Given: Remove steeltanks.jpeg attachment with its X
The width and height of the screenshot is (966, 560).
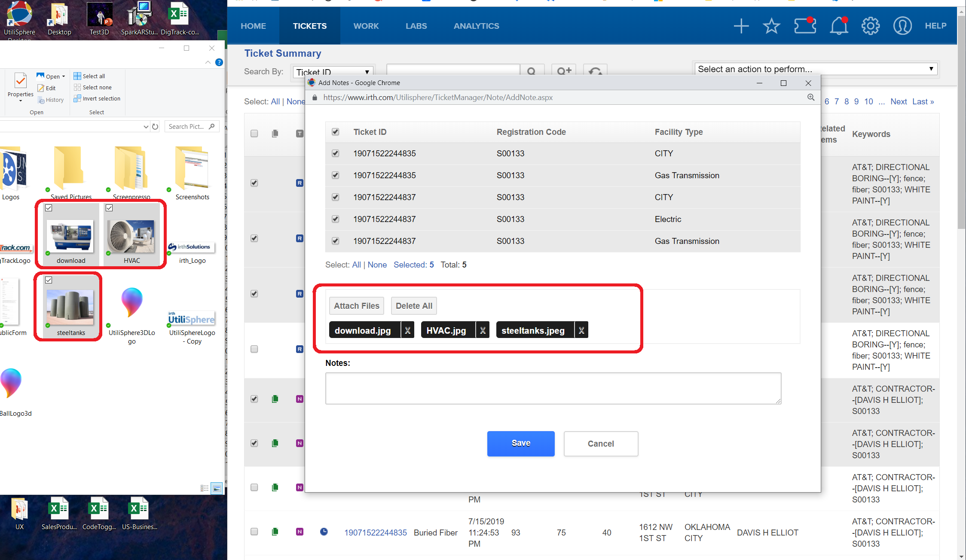Looking at the screenshot, I should click(x=581, y=330).
